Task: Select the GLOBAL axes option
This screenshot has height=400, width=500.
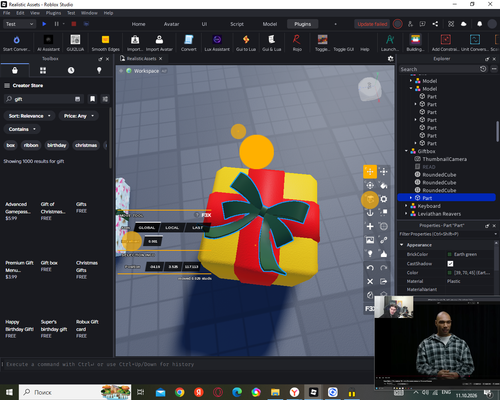Action: click(147, 228)
